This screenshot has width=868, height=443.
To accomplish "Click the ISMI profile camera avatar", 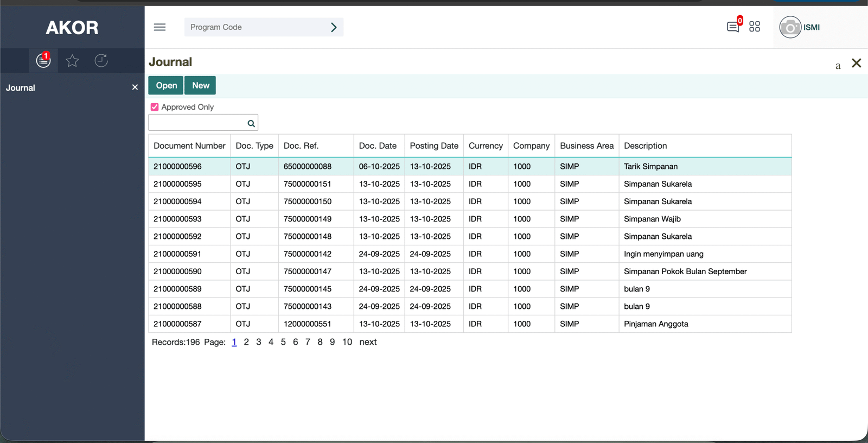I will (x=790, y=27).
